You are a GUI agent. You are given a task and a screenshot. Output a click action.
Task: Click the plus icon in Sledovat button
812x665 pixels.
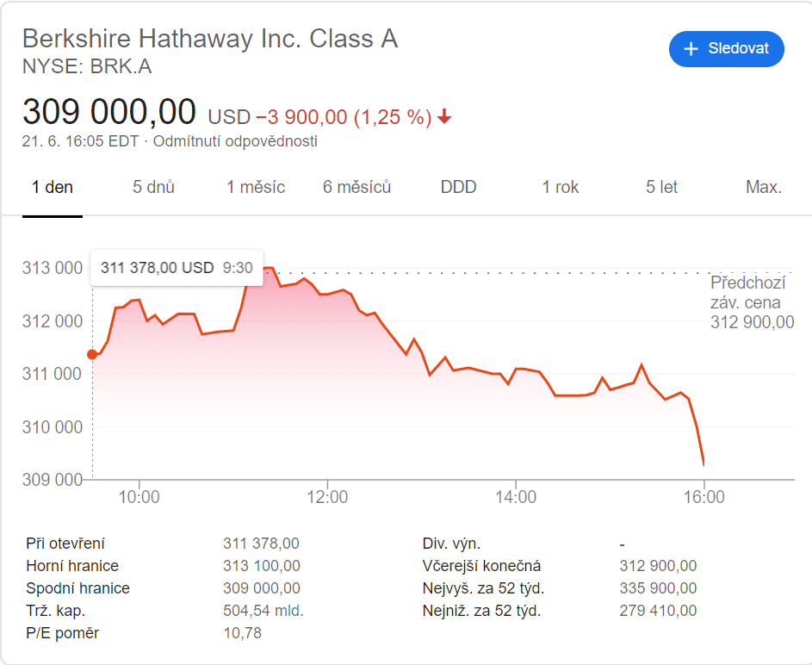tap(690, 49)
